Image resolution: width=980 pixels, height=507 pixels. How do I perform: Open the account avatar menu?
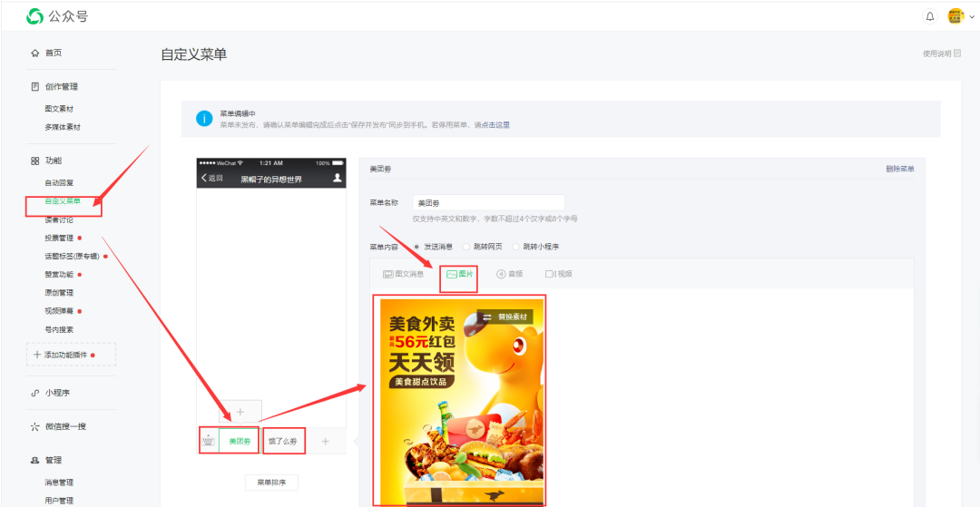(x=955, y=16)
